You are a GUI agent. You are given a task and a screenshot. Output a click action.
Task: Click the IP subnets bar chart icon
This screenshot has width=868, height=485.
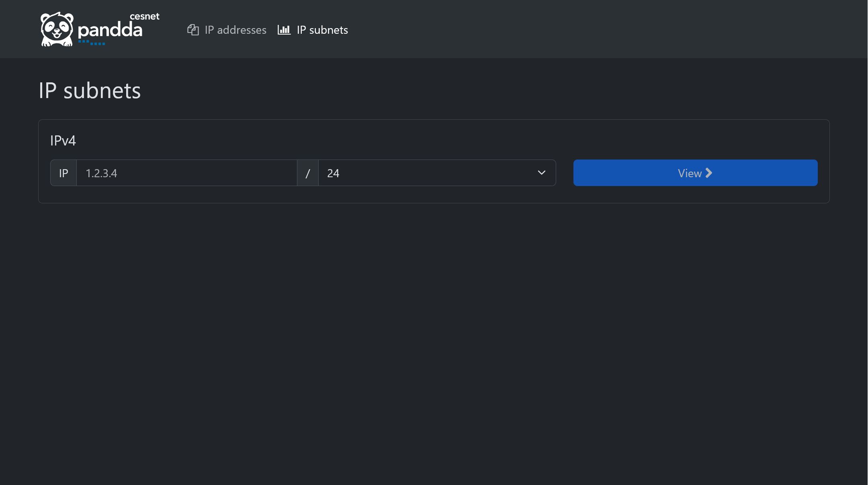[284, 30]
